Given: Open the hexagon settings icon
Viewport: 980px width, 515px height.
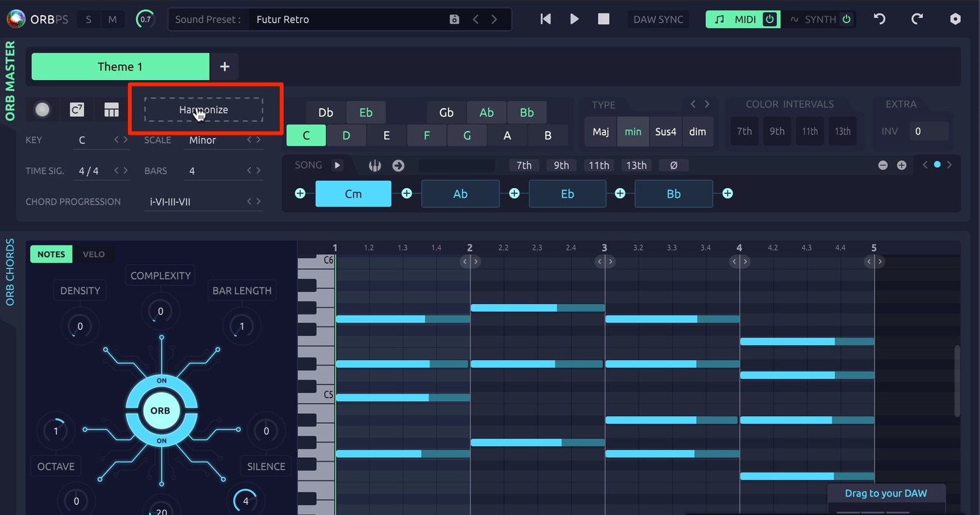Looking at the screenshot, I should (x=955, y=19).
